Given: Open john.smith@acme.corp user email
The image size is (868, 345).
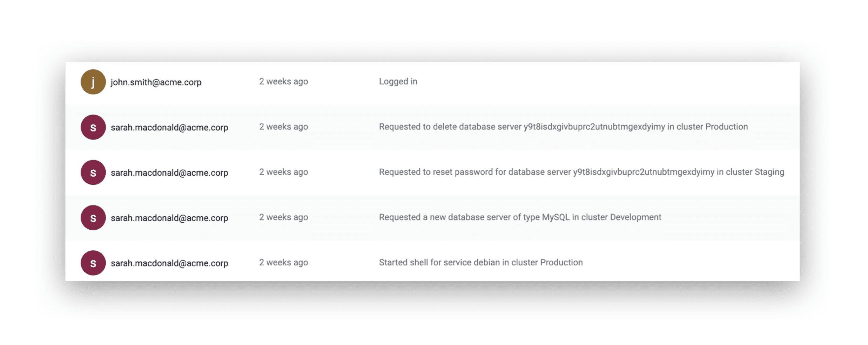Looking at the screenshot, I should (x=156, y=82).
